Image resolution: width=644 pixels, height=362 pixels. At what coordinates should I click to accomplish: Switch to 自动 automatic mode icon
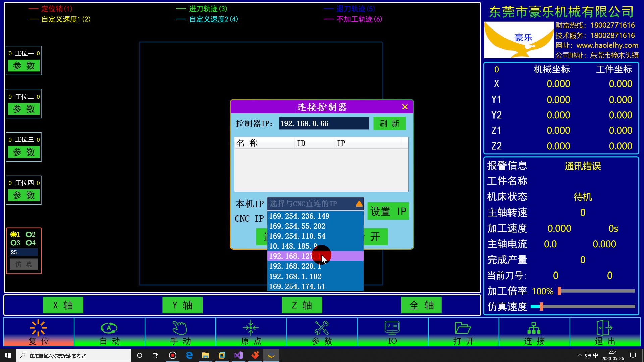click(109, 328)
